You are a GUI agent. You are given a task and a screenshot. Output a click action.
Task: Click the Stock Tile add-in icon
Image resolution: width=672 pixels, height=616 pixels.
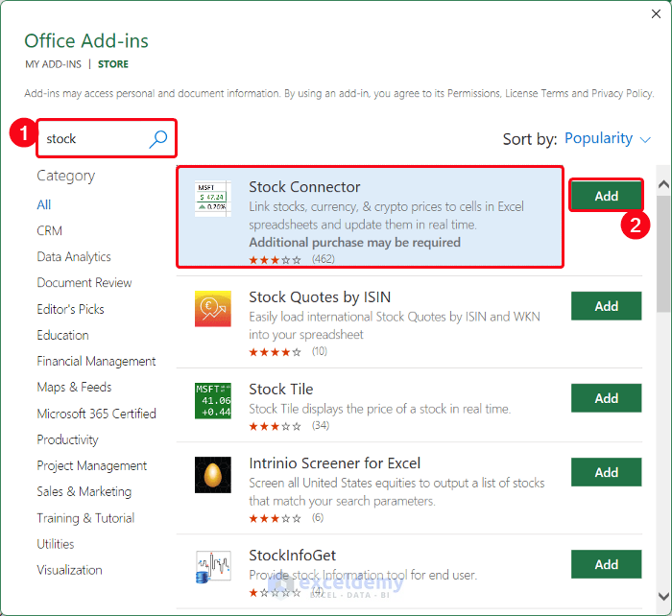coord(212,400)
